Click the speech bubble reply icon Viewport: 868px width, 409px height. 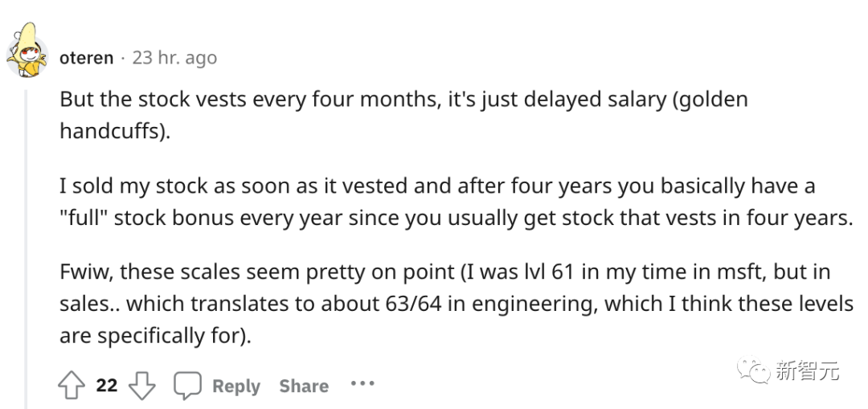pyautogui.click(x=187, y=385)
